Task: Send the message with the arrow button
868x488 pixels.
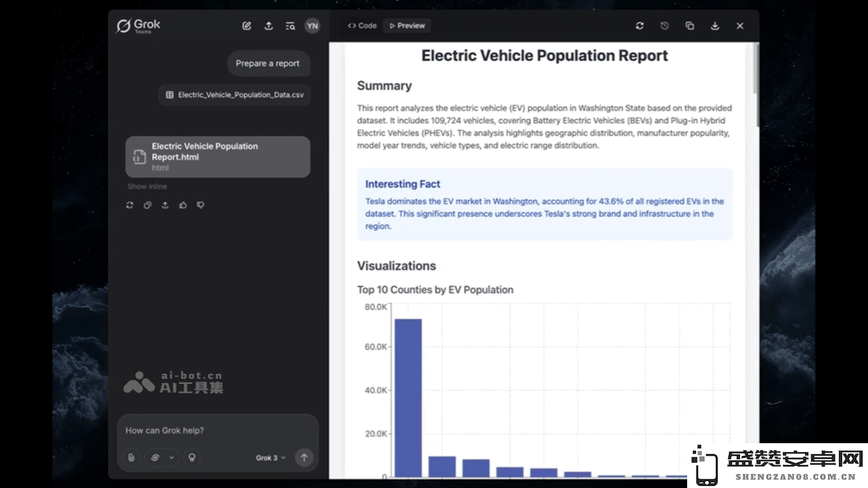Action: tap(304, 458)
